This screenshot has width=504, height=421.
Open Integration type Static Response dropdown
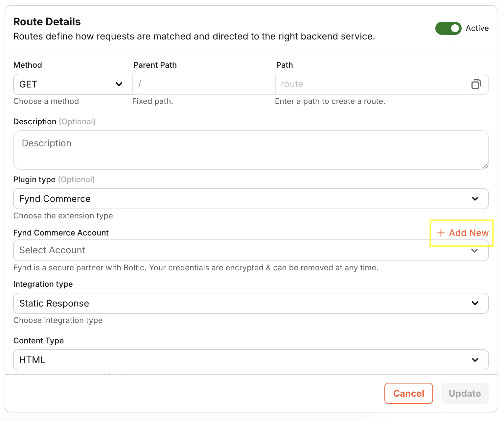coord(251,303)
